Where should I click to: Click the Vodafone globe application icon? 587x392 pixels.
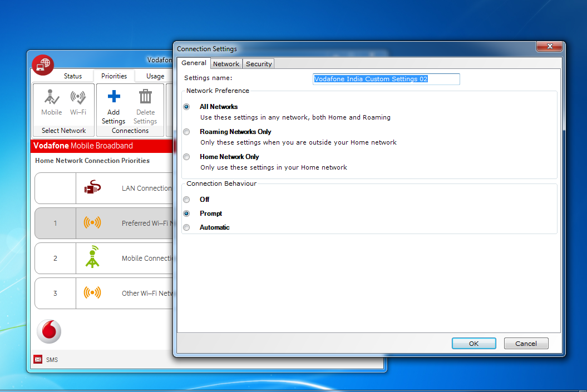43,64
